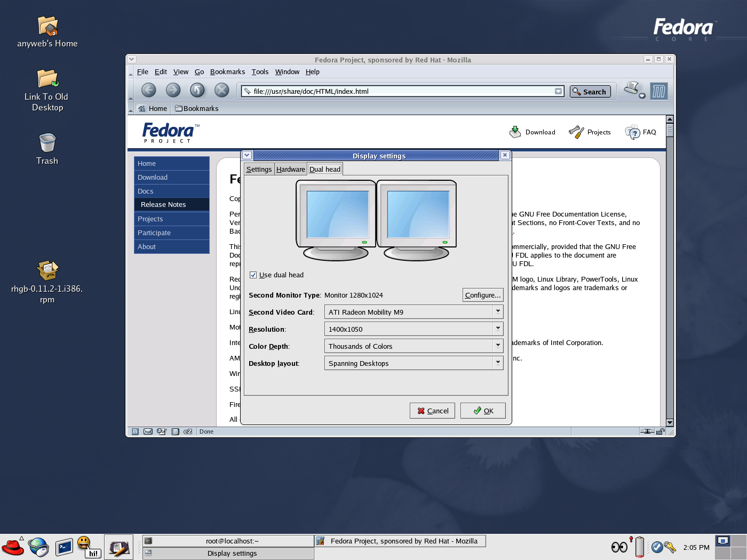Open the Red Hat main menu
The height and width of the screenshot is (560, 747).
coord(13,547)
